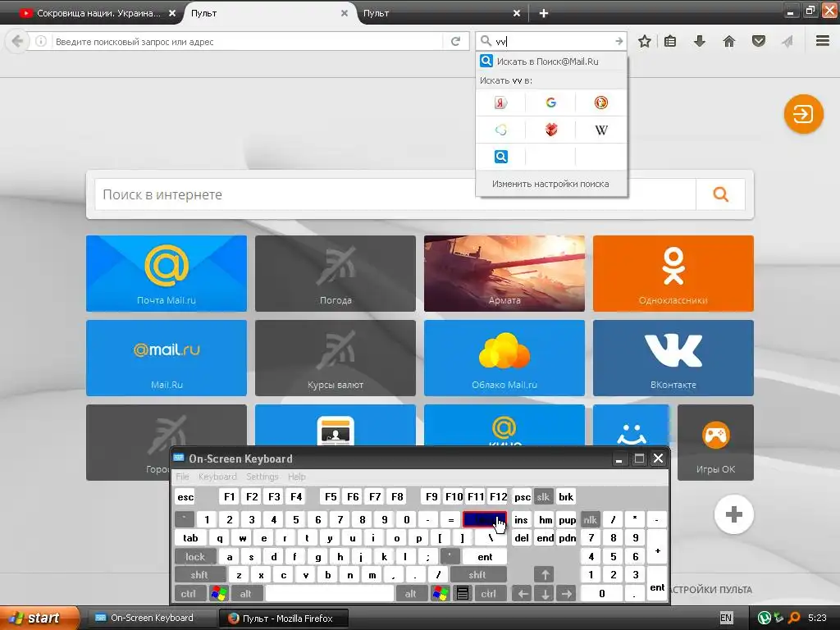840x630 pixels.
Task: Open the Settings menu in On-Screen Keyboard
Action: (x=262, y=477)
